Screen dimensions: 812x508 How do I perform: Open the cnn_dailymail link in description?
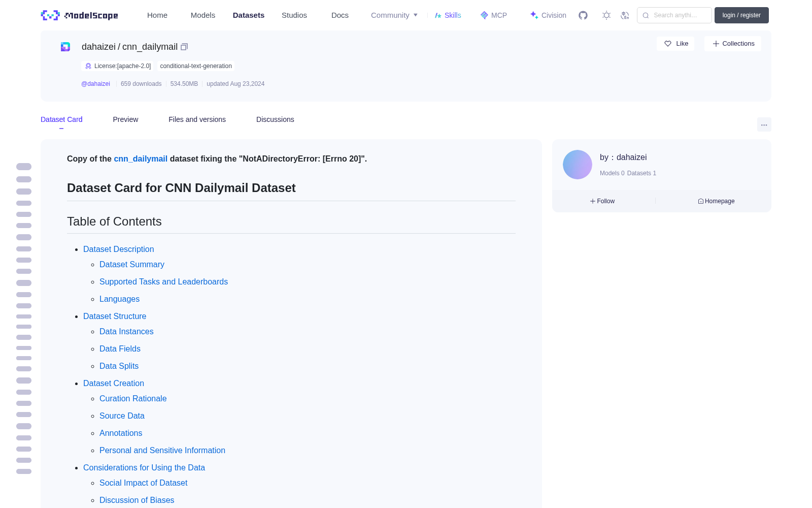point(141,159)
